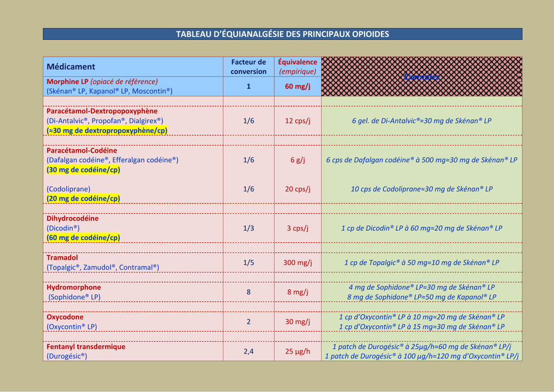Click "1 cp d'Oxycontin® LP à 15 mg" example
554x392 pixels.
click(x=421, y=327)
